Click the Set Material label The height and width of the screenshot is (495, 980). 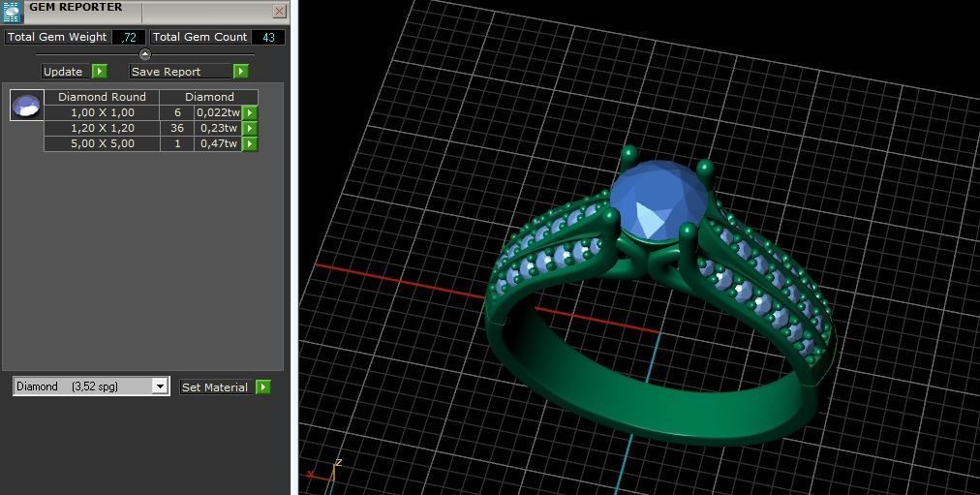point(214,387)
